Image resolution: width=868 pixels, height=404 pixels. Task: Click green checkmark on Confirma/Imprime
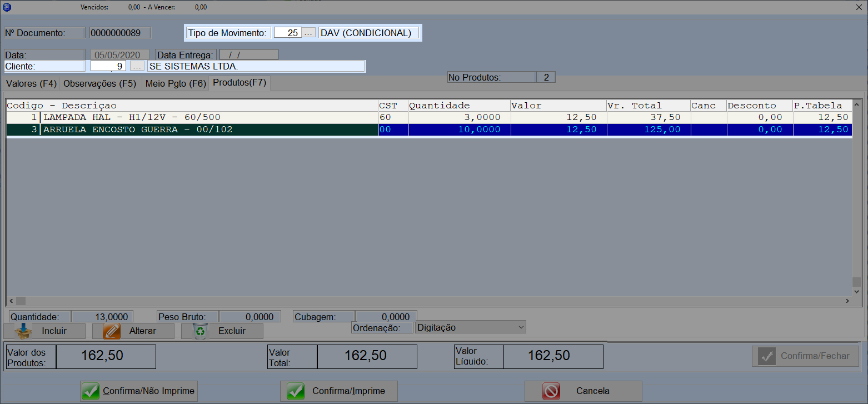pos(295,391)
